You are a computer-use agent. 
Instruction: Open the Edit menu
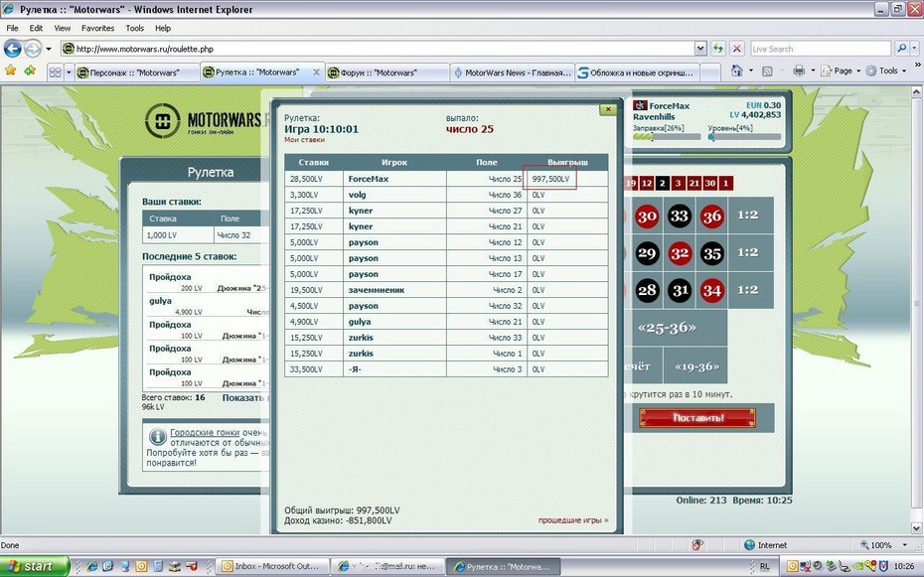click(x=36, y=28)
